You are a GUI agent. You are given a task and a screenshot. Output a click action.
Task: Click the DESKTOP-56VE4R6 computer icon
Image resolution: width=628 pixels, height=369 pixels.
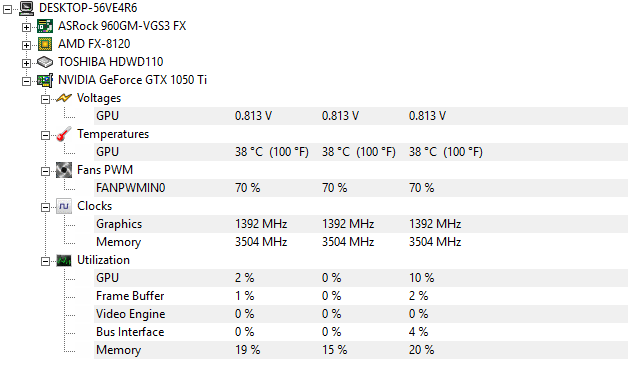click(x=26, y=8)
